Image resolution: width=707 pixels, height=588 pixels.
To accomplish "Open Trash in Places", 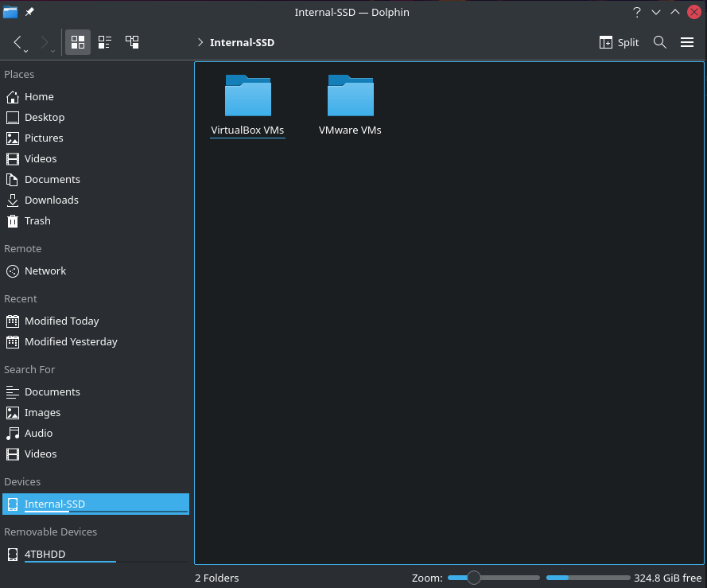I will click(x=95, y=221).
